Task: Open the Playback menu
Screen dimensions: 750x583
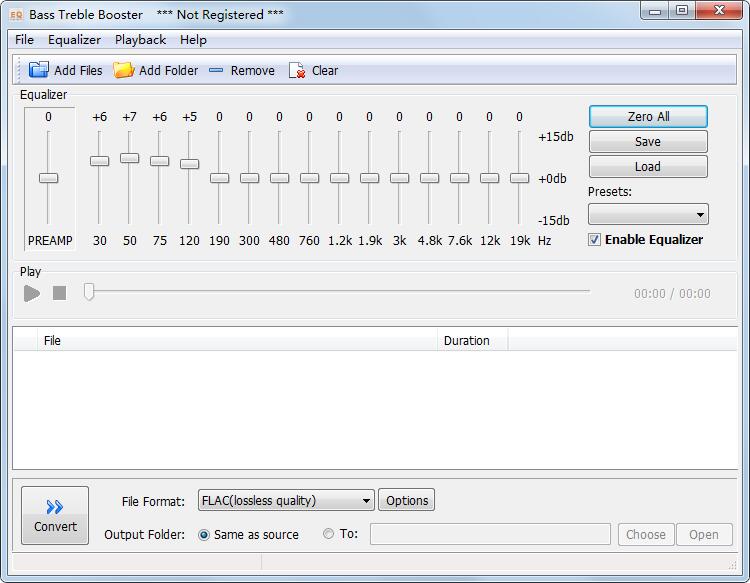Action: pyautogui.click(x=140, y=40)
